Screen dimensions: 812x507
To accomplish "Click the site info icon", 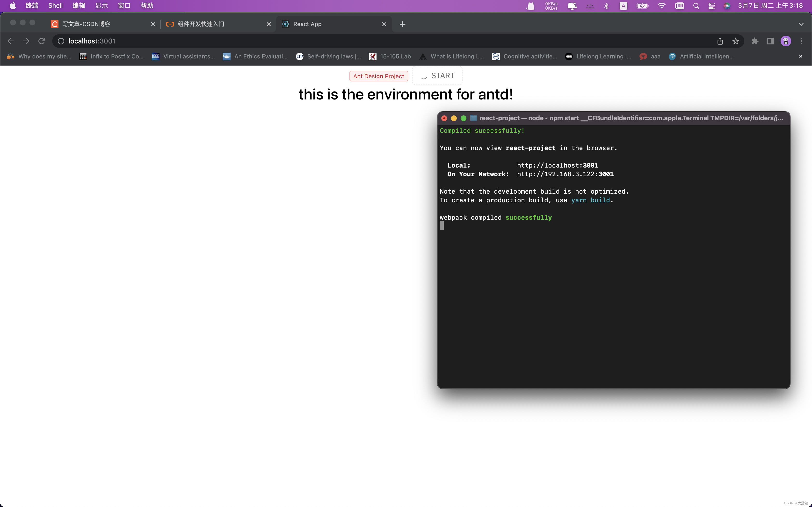I will click(61, 41).
